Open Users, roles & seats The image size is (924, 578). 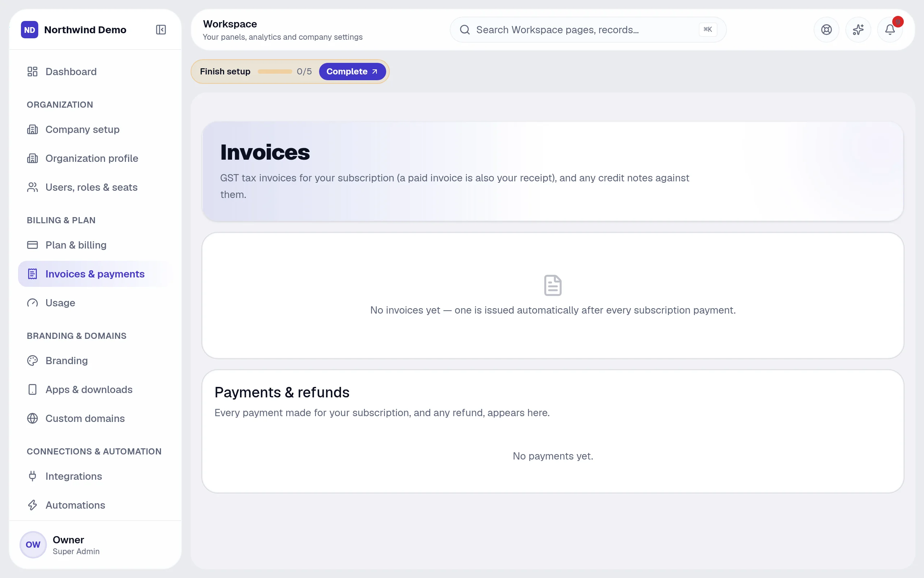click(x=95, y=187)
